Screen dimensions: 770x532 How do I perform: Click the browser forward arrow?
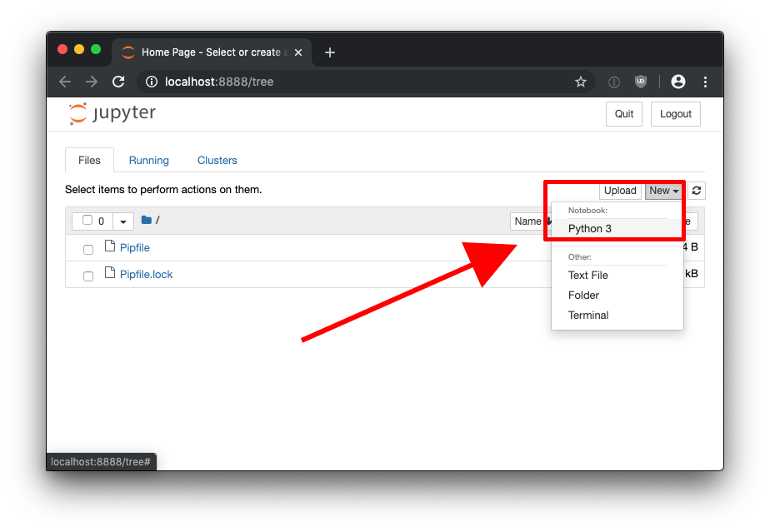coord(92,82)
